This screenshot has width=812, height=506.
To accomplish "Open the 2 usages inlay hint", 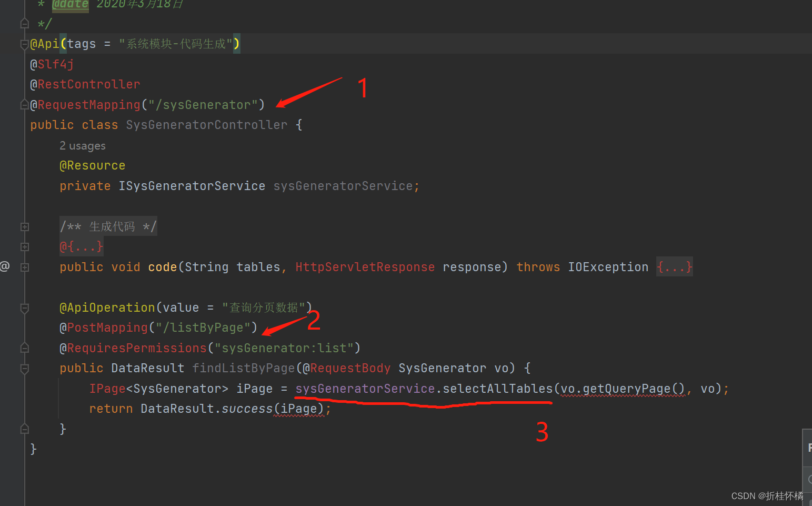I will point(83,146).
